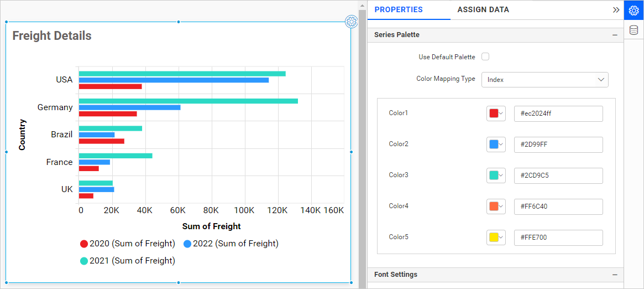Click the Germany 2021 teal bar
The width and height of the screenshot is (644, 289).
(x=188, y=101)
